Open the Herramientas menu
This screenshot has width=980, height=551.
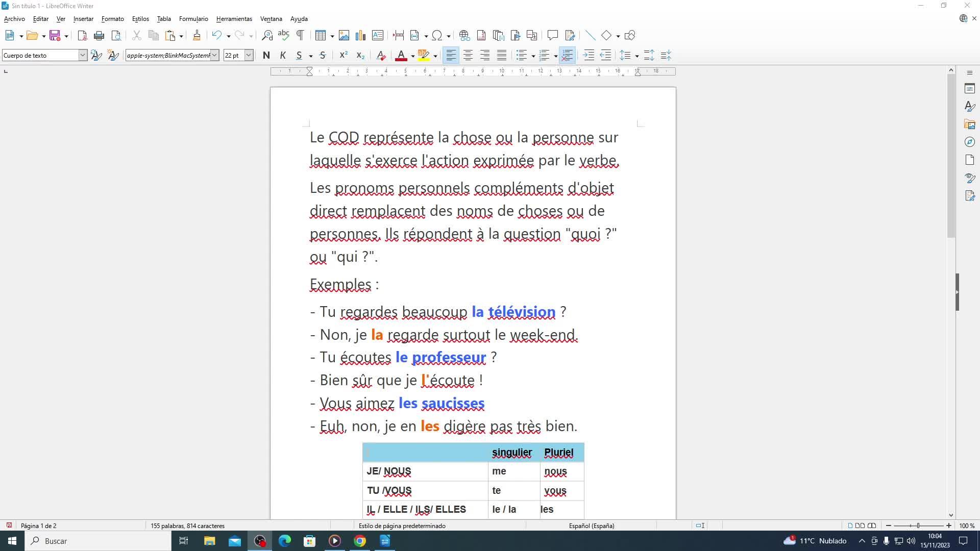pos(234,19)
